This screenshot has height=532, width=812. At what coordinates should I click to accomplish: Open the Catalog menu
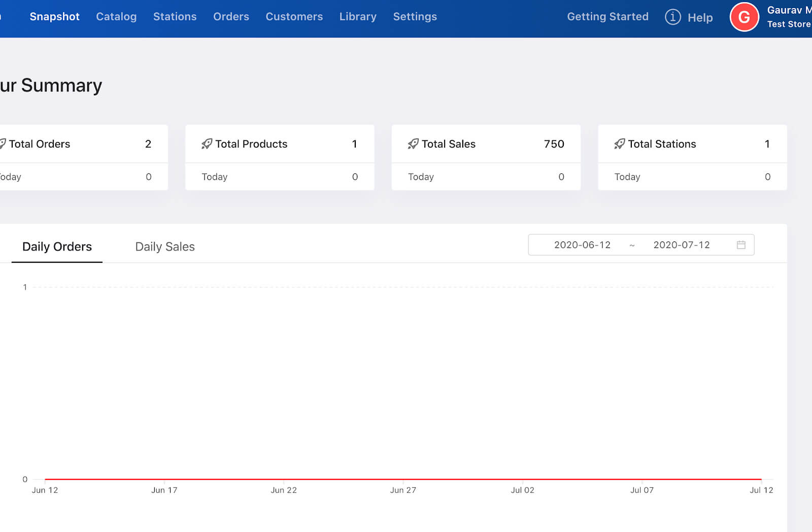coord(116,17)
